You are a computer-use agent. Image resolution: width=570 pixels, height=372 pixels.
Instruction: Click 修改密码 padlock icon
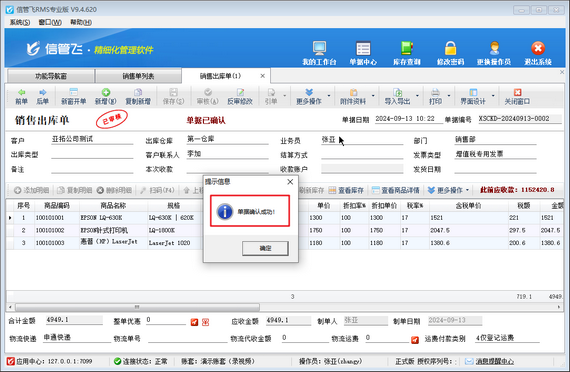pos(450,48)
